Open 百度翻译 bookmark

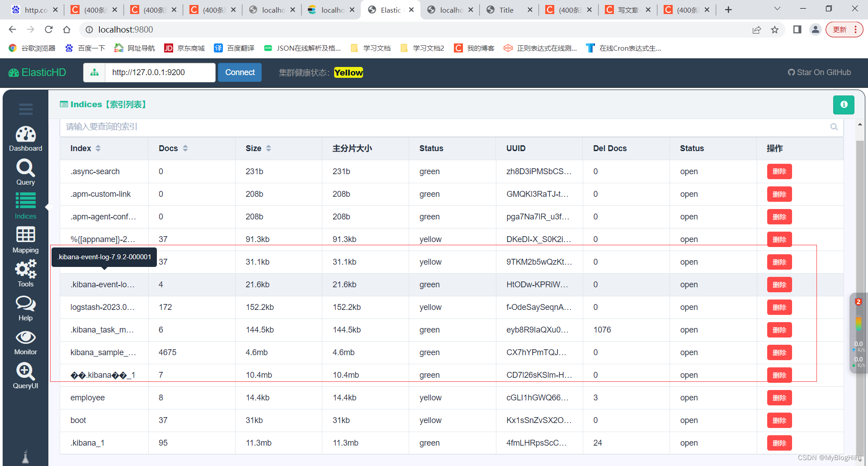[x=234, y=48]
